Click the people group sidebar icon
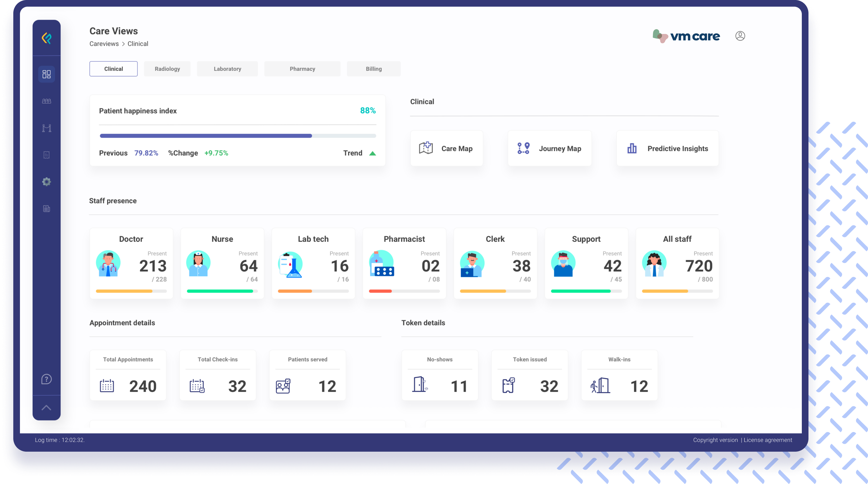Screen dimensions: 868x484 click(47, 101)
